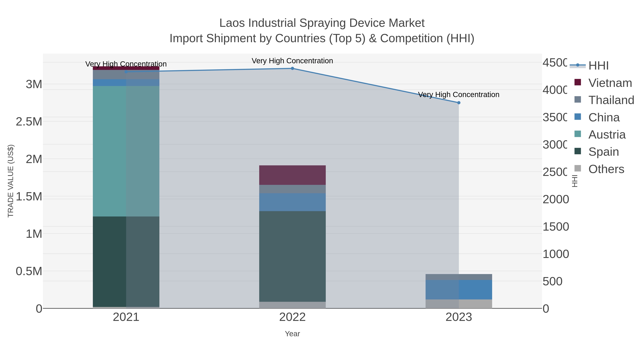Click the 2022 x-axis label
The height and width of the screenshot is (362, 644).
[x=292, y=317]
